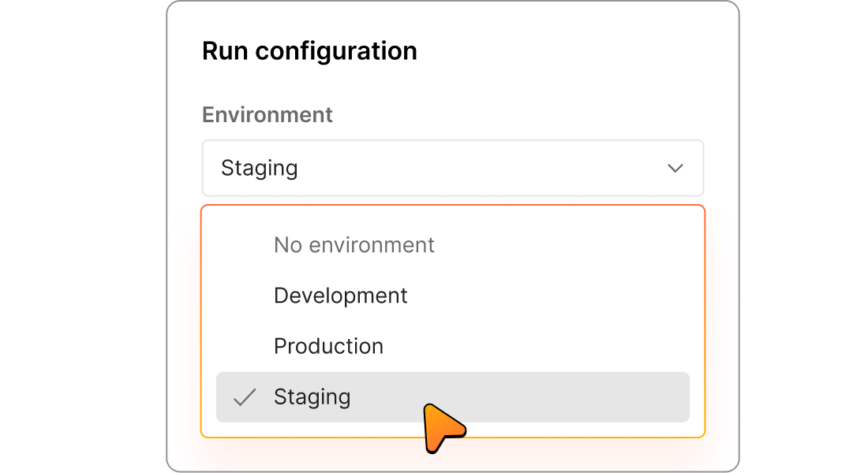This screenshot has width=868, height=473.
Task: Click the Staging value in the select field
Action: click(259, 168)
